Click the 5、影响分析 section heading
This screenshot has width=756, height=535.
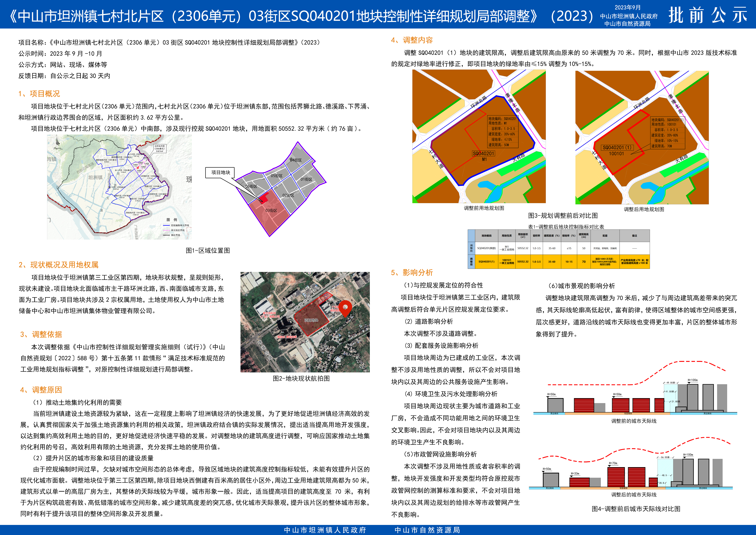pyautogui.click(x=412, y=272)
